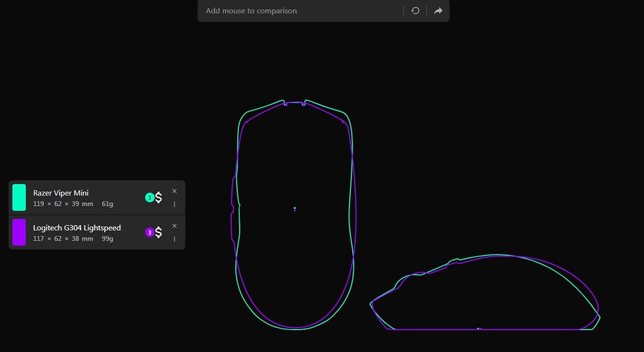Click the teal color swatch for Razer
Image resolution: width=644 pixels, height=352 pixels.
pyautogui.click(x=19, y=197)
